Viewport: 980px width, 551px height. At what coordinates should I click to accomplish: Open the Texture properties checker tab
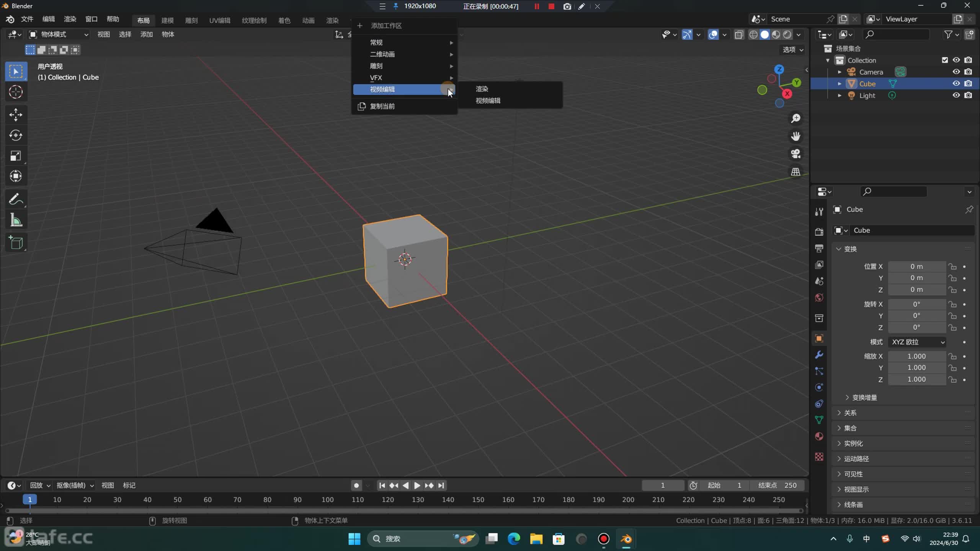819,456
